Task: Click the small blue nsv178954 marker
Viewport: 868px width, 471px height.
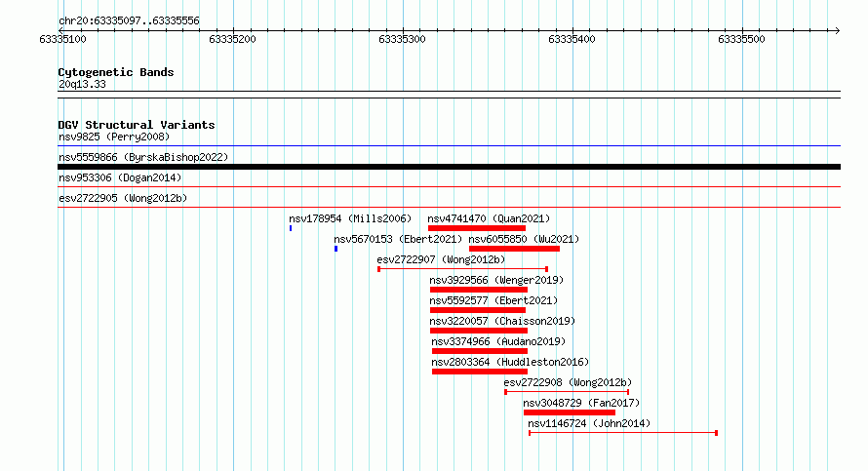Action: [x=291, y=228]
